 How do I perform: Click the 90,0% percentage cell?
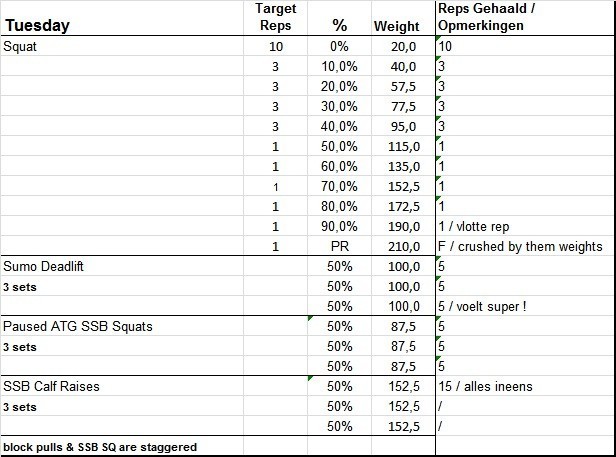(338, 226)
